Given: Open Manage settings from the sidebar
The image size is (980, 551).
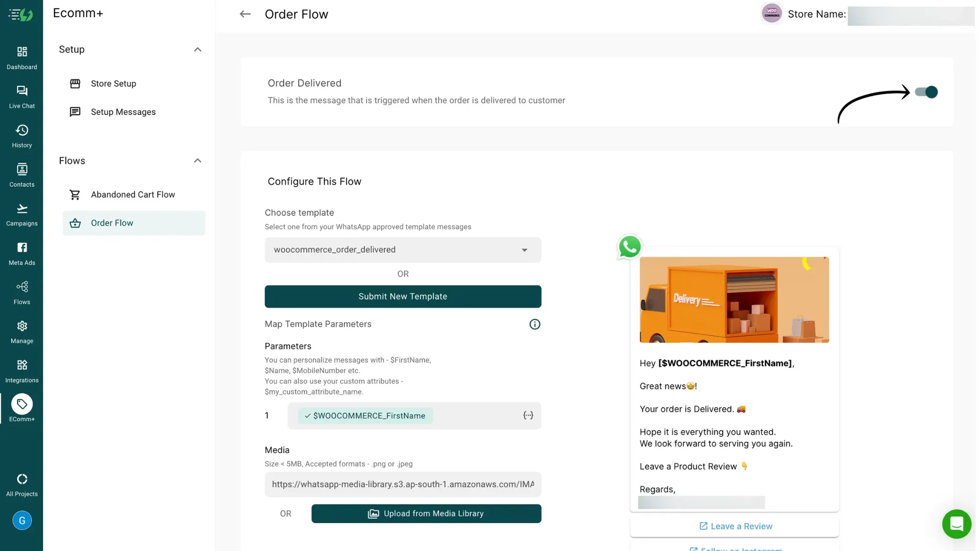Looking at the screenshot, I should click(22, 331).
